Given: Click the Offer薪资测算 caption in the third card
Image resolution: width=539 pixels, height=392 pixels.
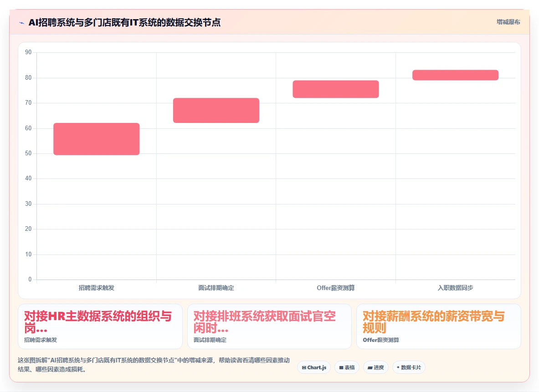Looking at the screenshot, I should point(381,340).
